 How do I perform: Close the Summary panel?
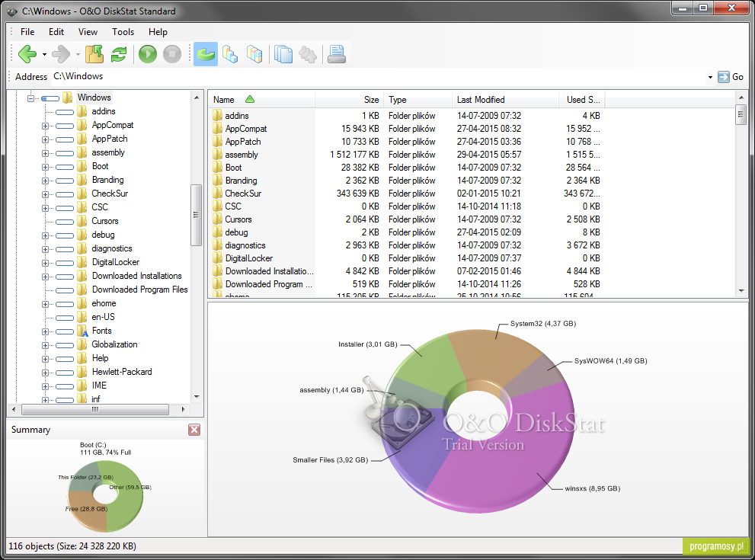click(194, 430)
